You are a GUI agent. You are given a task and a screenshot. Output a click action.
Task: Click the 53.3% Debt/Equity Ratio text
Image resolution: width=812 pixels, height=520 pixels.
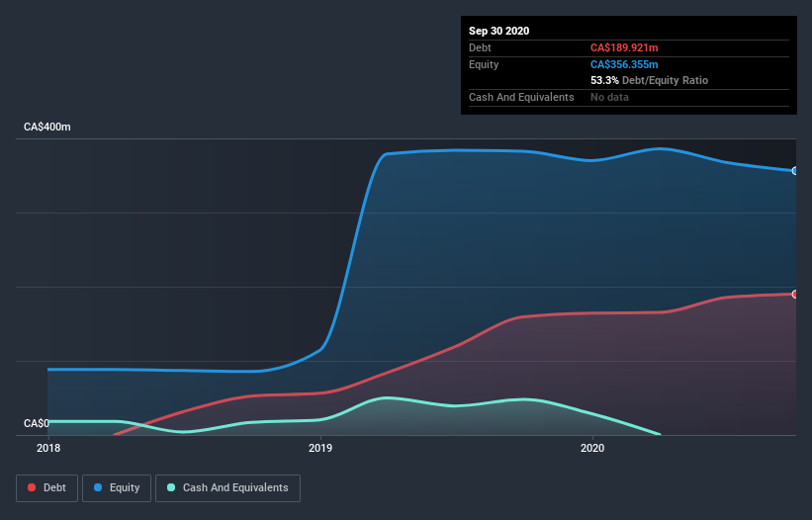click(650, 80)
